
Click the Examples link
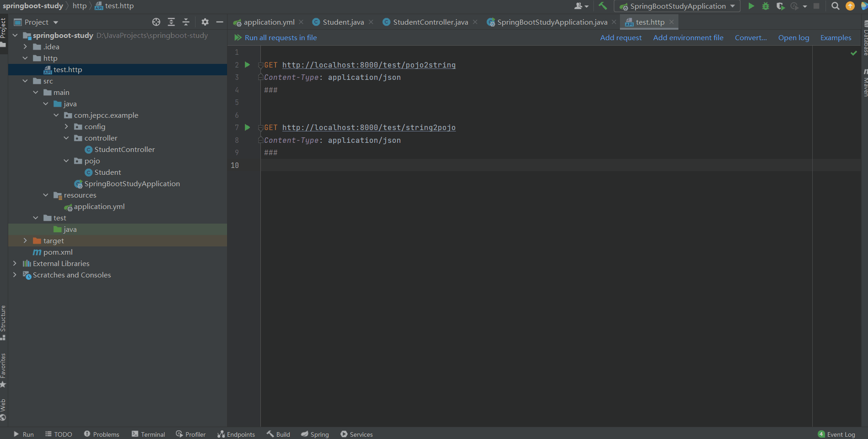836,37
